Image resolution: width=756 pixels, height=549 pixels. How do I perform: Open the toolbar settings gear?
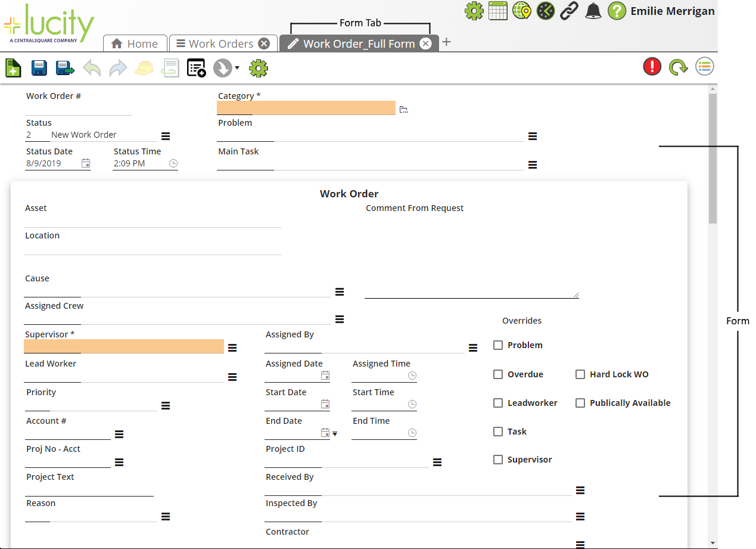259,67
